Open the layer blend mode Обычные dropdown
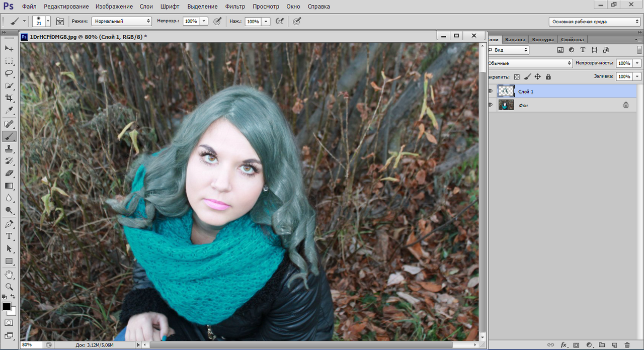The image size is (644, 350). coord(530,63)
